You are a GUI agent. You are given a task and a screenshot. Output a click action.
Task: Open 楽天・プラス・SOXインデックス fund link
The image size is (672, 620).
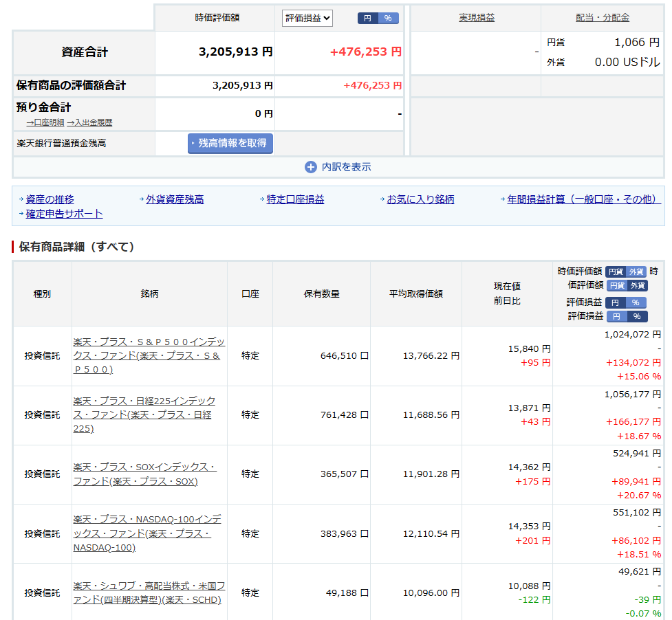click(x=144, y=474)
